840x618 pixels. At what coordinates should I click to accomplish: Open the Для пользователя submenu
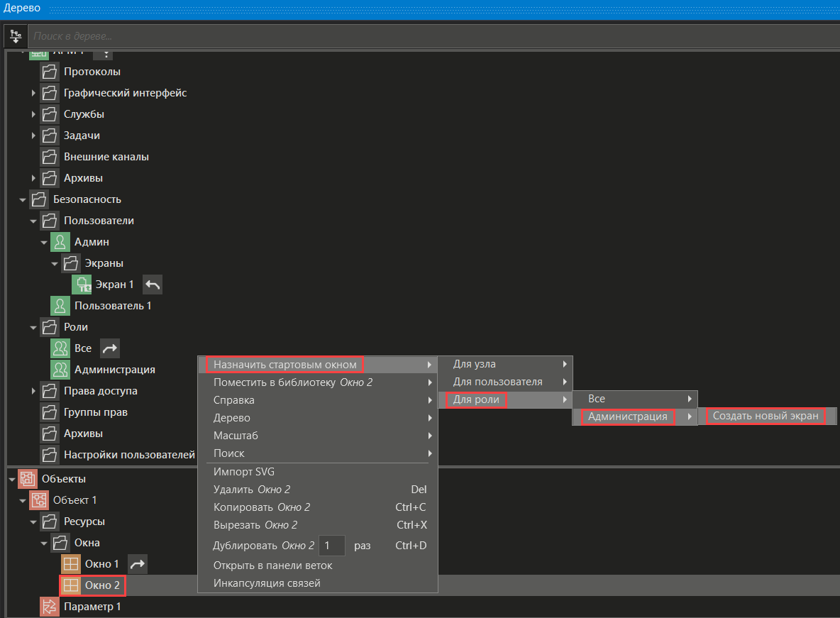(x=497, y=382)
